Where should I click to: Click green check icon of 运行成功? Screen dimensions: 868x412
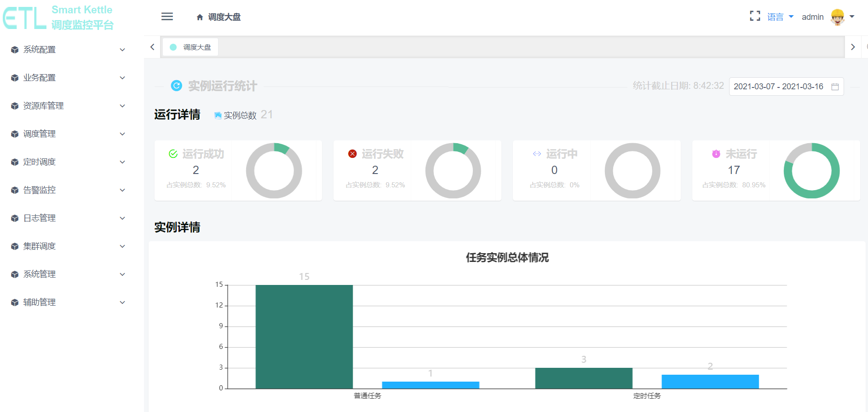[x=173, y=154]
